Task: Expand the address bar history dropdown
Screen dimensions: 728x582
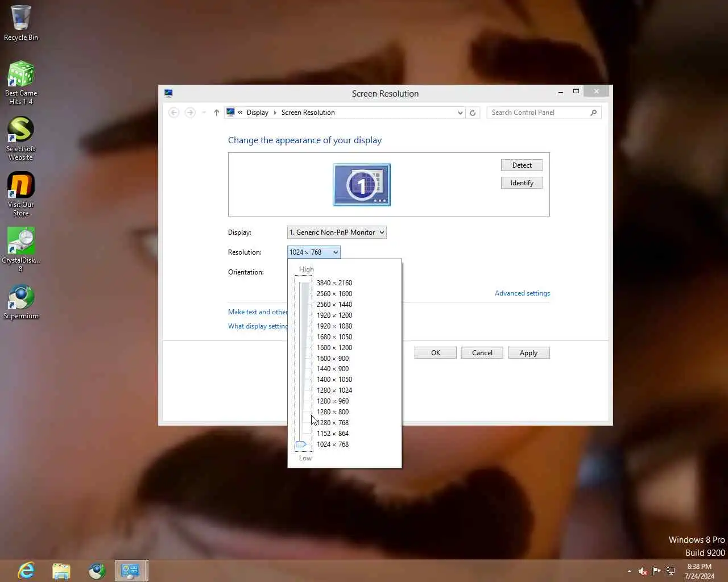Action: pos(460,113)
